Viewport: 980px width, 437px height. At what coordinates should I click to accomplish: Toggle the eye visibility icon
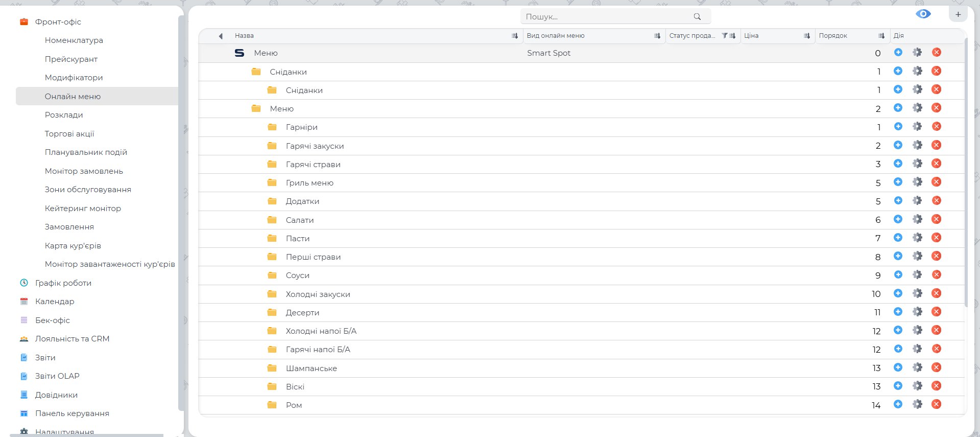923,14
